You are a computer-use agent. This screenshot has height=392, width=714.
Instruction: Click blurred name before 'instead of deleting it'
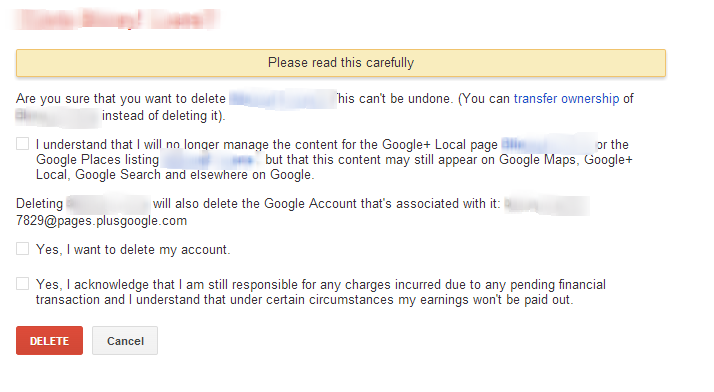pos(57,116)
